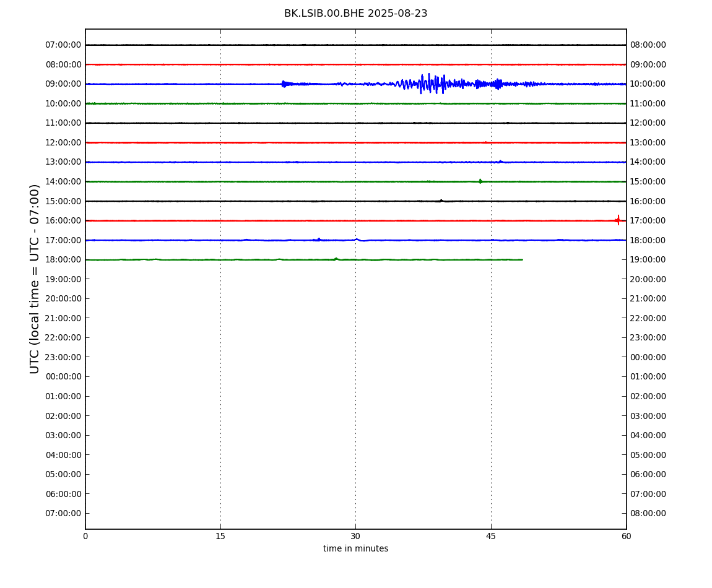
Task: Click left-axis time label 14:00:00
Action: 64,181
